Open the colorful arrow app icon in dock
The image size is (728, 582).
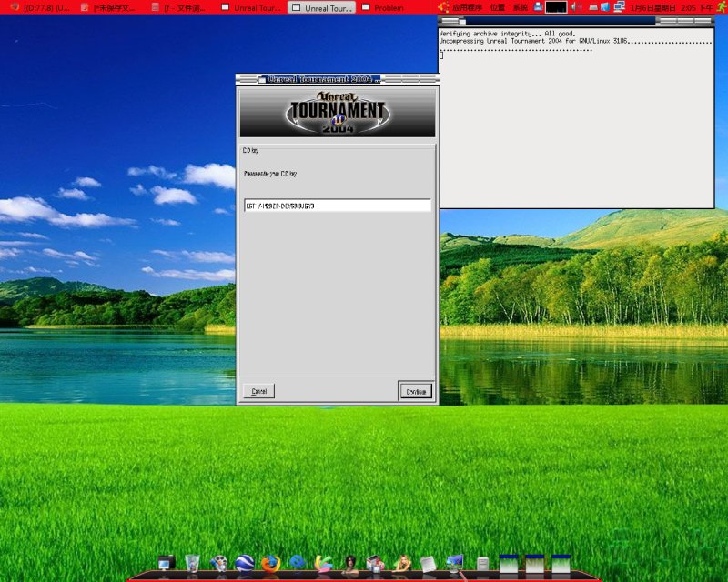(324, 563)
